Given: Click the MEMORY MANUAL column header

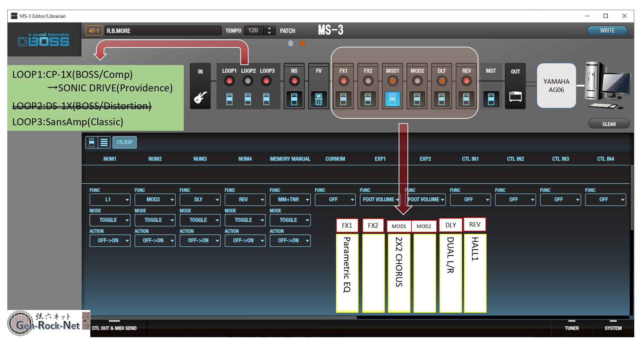Looking at the screenshot, I should pos(290,159).
